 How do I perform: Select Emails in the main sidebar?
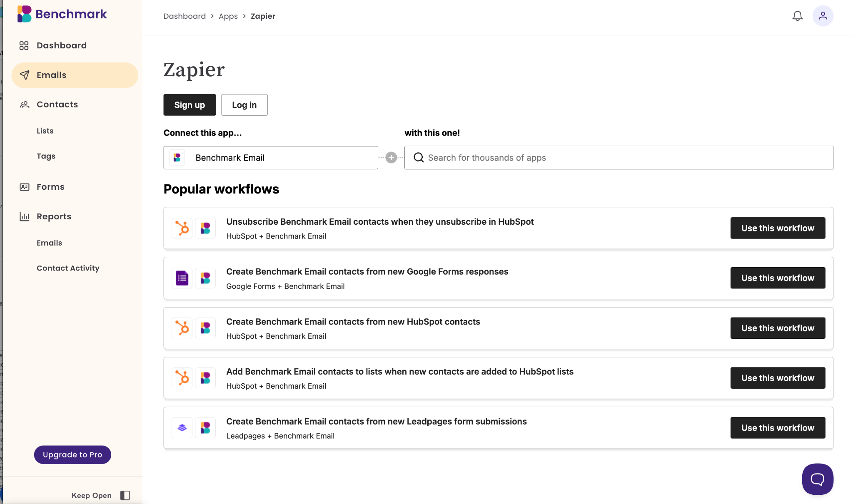[75, 75]
